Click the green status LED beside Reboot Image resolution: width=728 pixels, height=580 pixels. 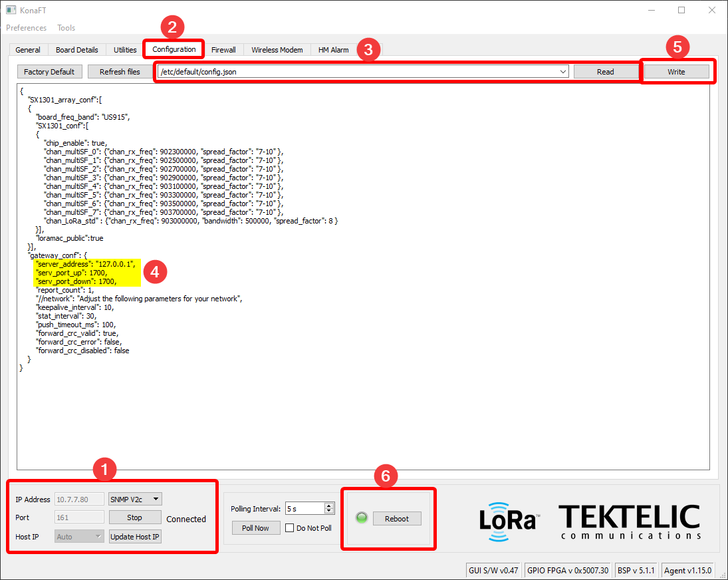coord(361,518)
